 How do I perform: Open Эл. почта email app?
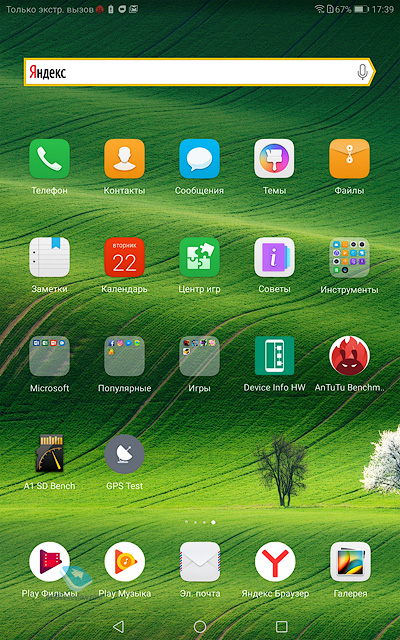tap(200, 562)
